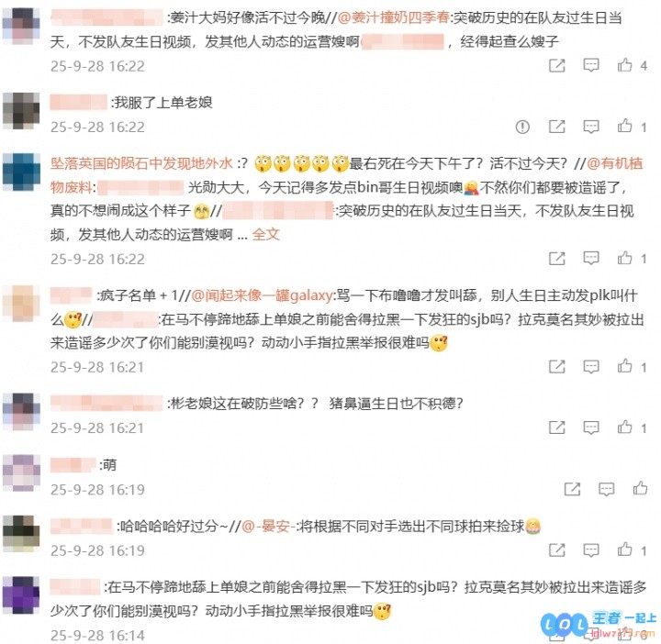Repost the '我服了上单老娘' comment
Viewport: 661px width, 644px height.
pyautogui.click(x=557, y=127)
